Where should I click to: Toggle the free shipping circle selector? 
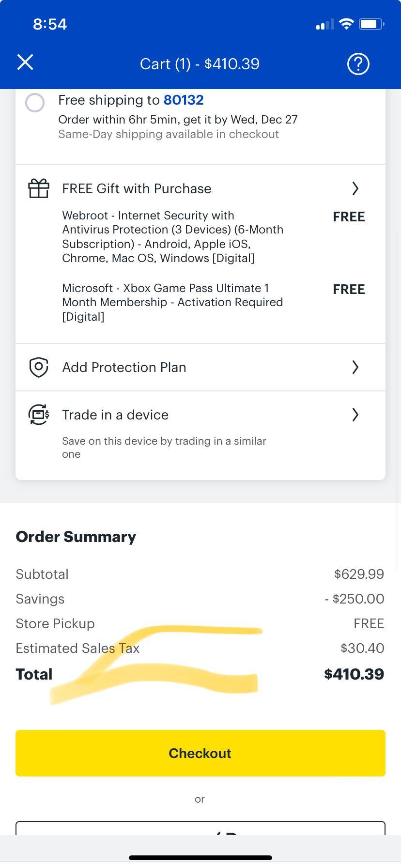[34, 103]
